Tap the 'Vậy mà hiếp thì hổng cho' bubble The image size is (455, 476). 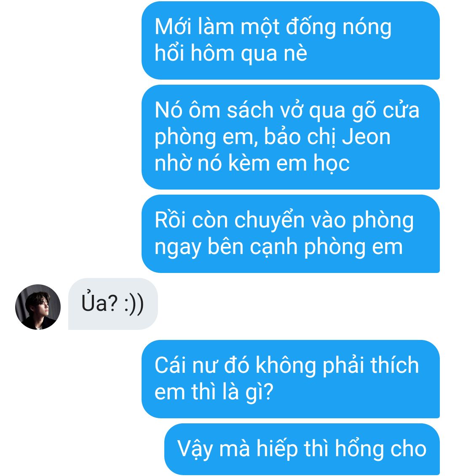pos(302,449)
